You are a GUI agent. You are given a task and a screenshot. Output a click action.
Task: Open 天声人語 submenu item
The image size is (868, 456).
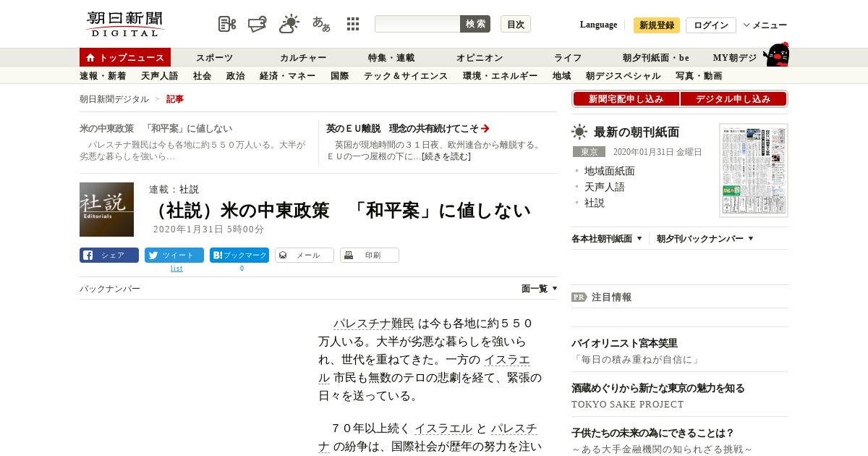point(159,75)
